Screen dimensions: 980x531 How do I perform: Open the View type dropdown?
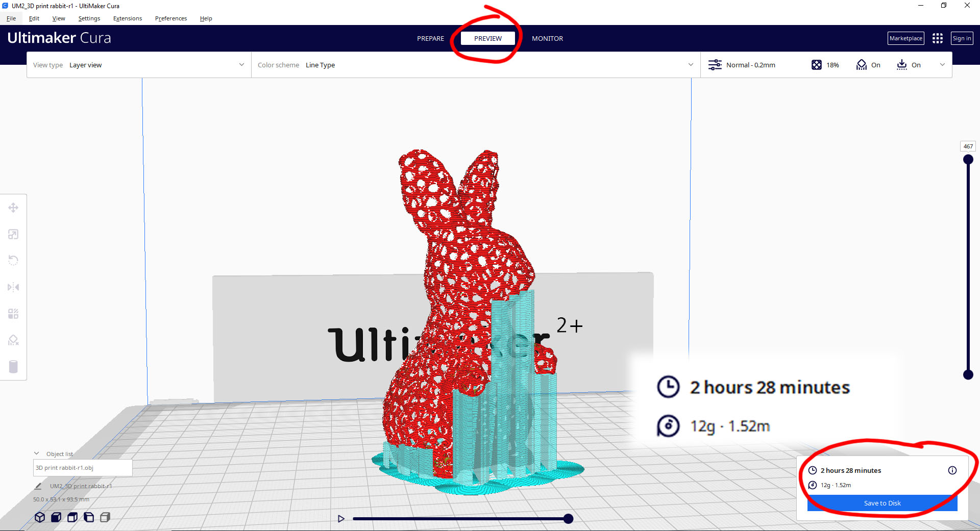[139, 65]
